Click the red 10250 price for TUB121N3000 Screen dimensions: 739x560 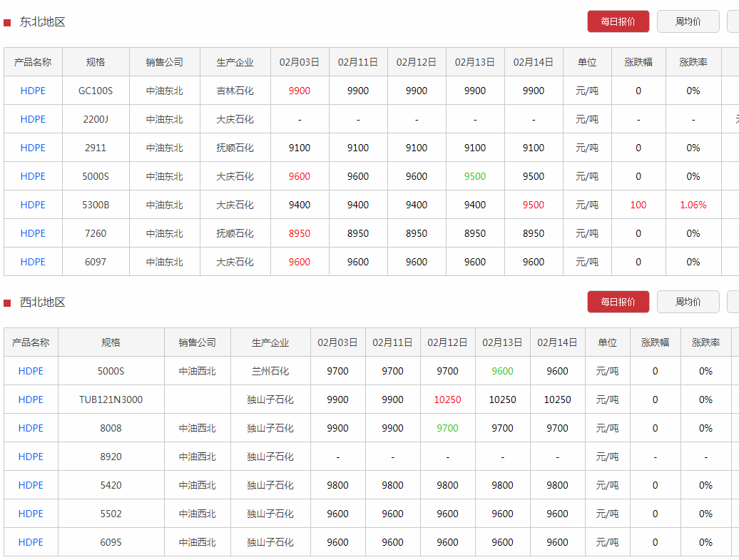(x=447, y=399)
